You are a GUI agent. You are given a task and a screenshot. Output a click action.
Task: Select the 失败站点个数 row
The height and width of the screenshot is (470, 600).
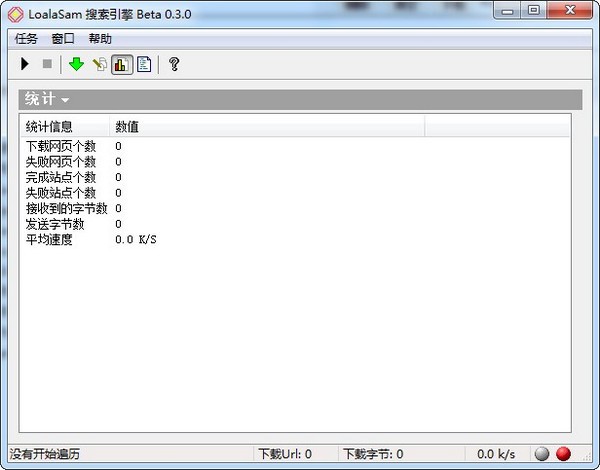coord(295,193)
